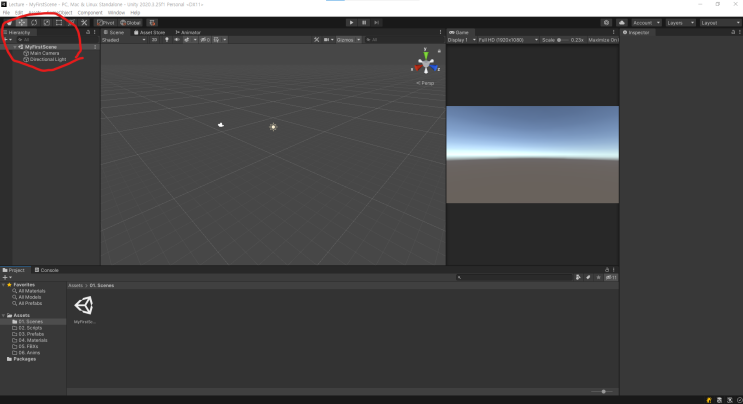Open the Edit menu
Screen dimensions: 743x404
[19, 12]
